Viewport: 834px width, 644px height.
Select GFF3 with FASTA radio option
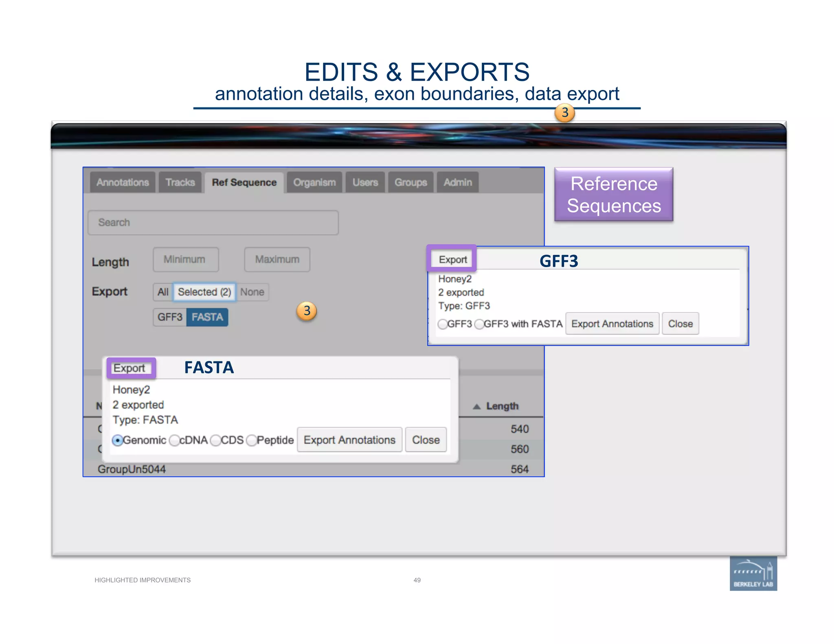point(479,324)
